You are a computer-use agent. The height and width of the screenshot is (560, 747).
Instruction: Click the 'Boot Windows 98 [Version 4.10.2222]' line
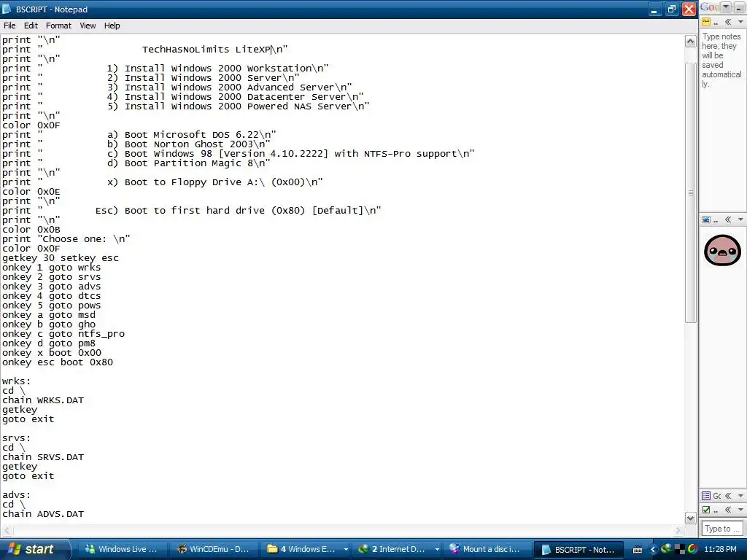click(239, 154)
